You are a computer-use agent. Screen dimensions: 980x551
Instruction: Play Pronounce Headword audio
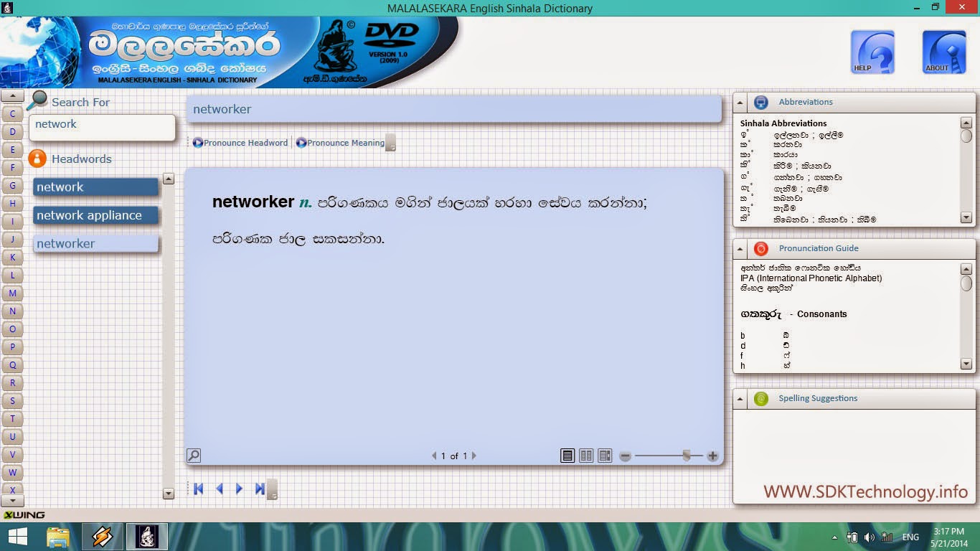(240, 143)
